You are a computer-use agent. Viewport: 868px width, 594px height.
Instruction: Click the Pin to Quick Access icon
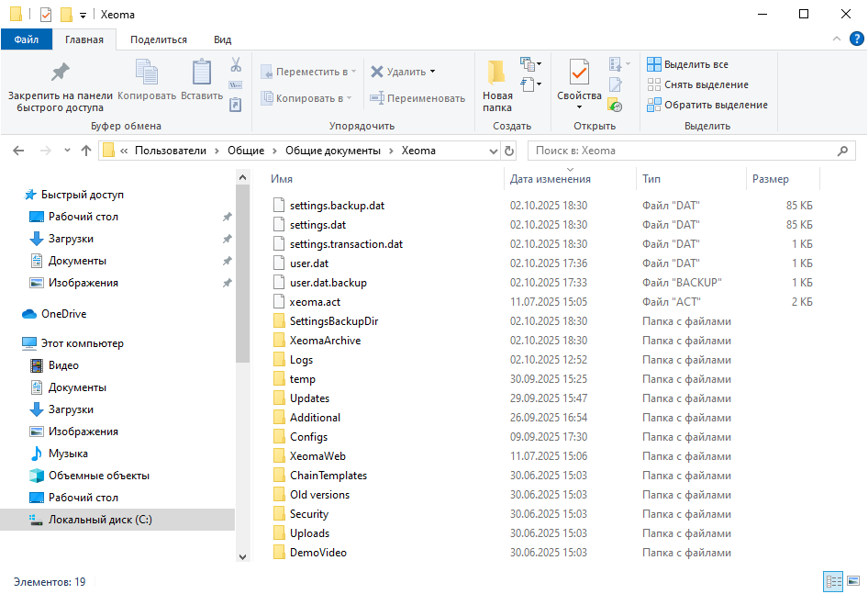coord(60,73)
